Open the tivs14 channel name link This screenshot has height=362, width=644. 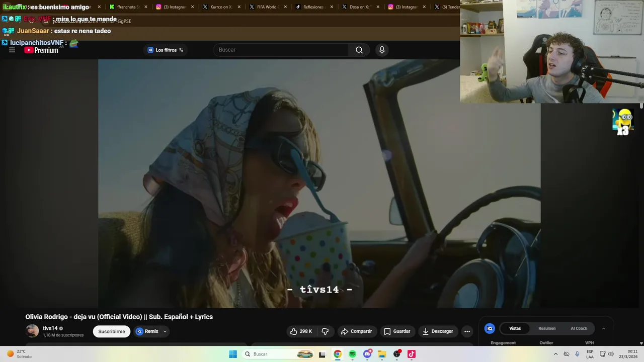(50, 328)
